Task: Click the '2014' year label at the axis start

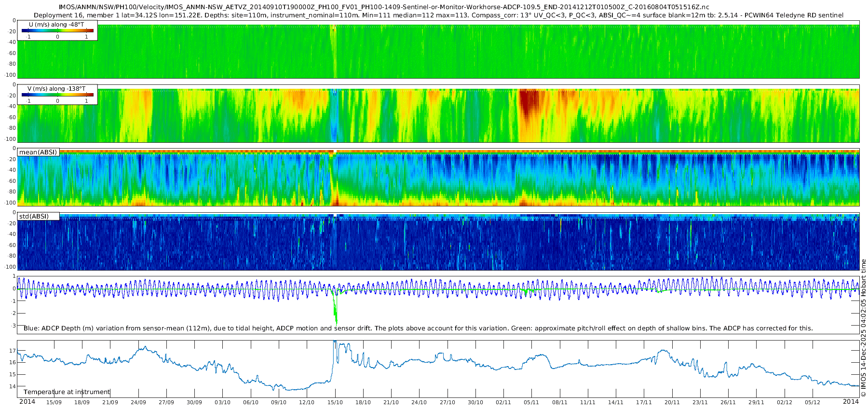Action: 27,402
